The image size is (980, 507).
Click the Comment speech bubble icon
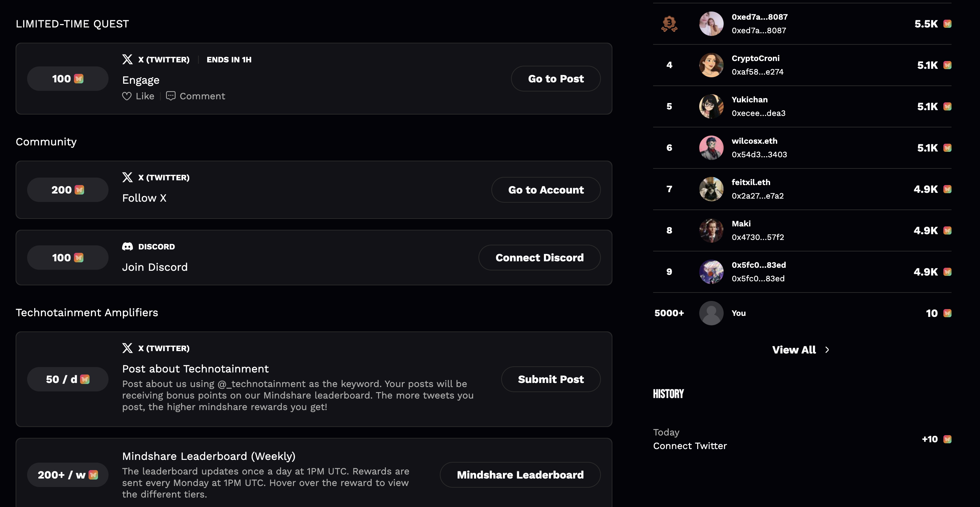[171, 96]
